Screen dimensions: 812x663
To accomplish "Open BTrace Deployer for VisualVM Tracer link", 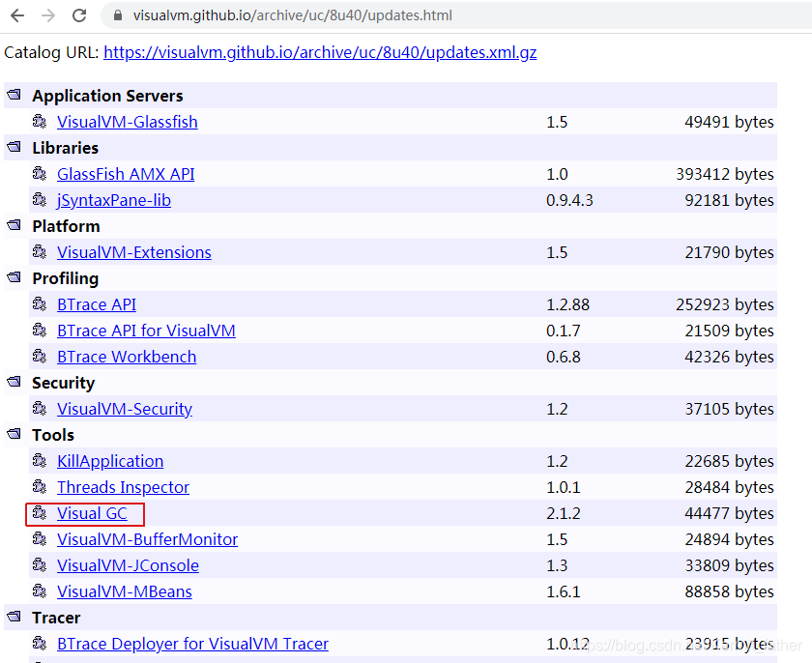I will [x=192, y=644].
